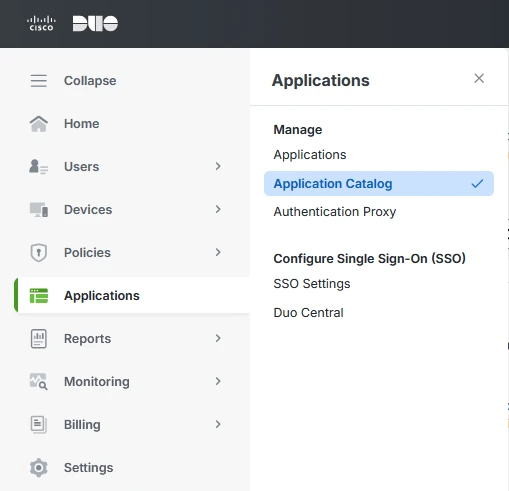Click the Manage section heading

click(298, 130)
